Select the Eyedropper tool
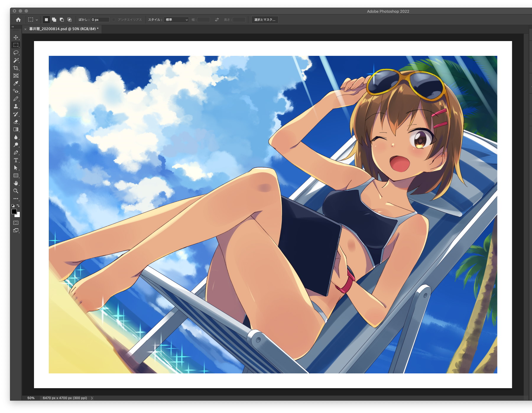The height and width of the screenshot is (413, 532). coord(16,84)
